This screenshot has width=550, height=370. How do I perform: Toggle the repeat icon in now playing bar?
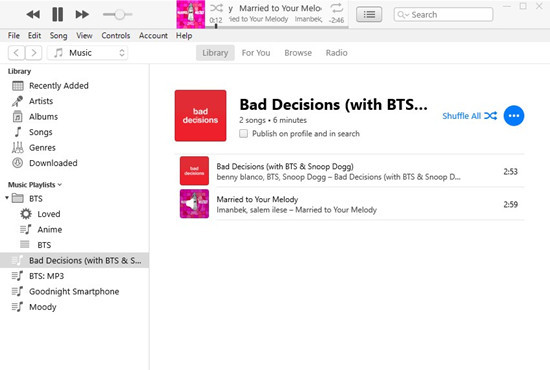[336, 8]
